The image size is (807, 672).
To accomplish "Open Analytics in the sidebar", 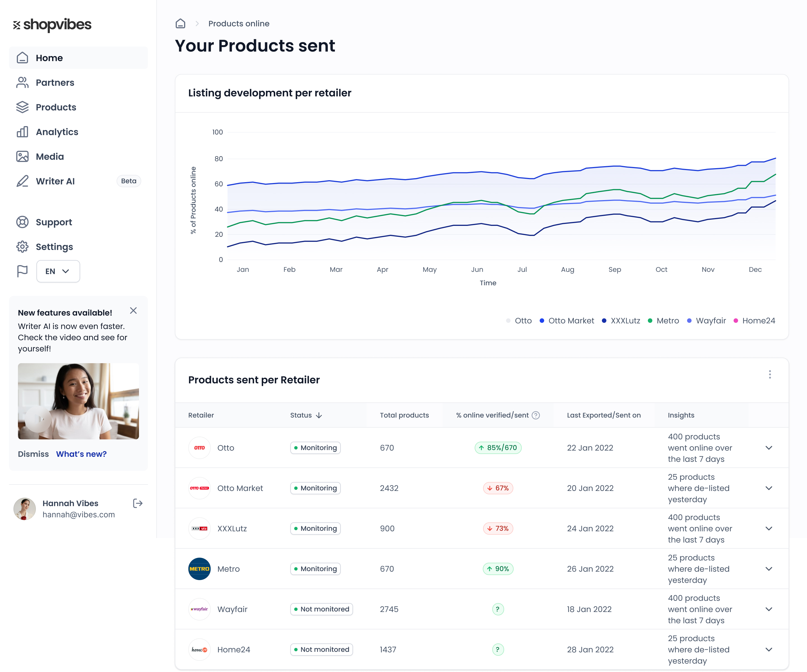I will (57, 132).
